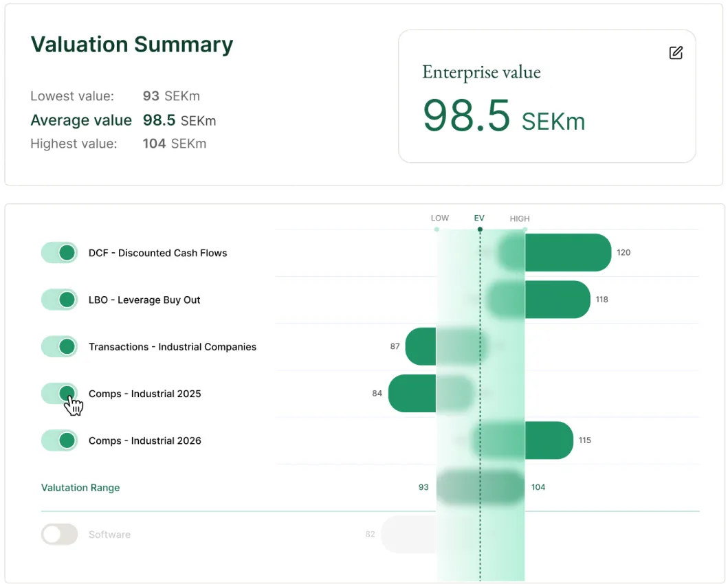This screenshot has width=728, height=584.
Task: Select the DCF bar showing 120
Action: (564, 252)
